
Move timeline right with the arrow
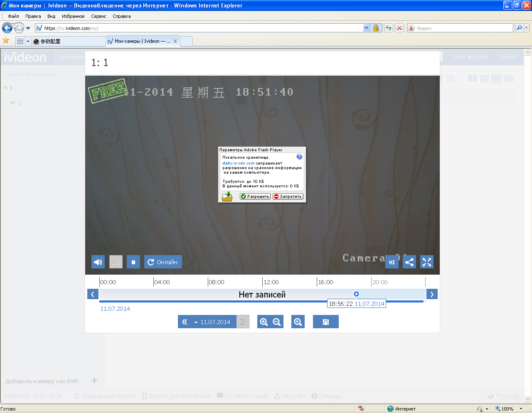[432, 294]
